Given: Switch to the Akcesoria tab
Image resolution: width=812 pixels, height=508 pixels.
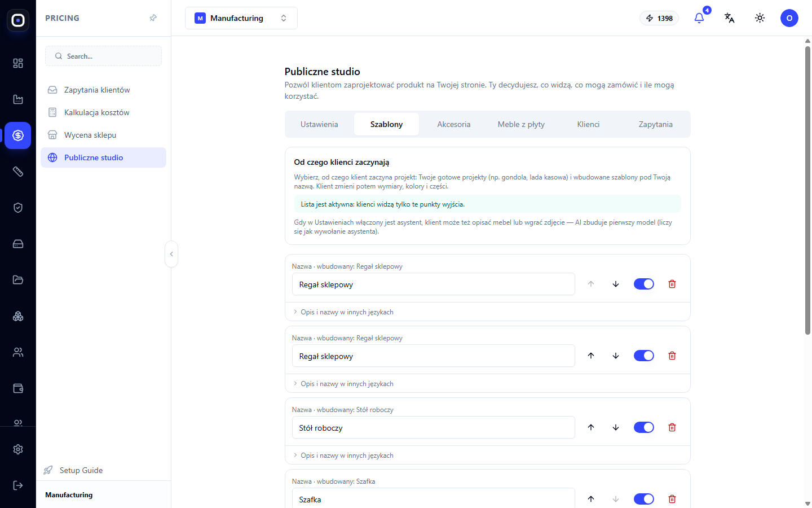Looking at the screenshot, I should tap(454, 124).
